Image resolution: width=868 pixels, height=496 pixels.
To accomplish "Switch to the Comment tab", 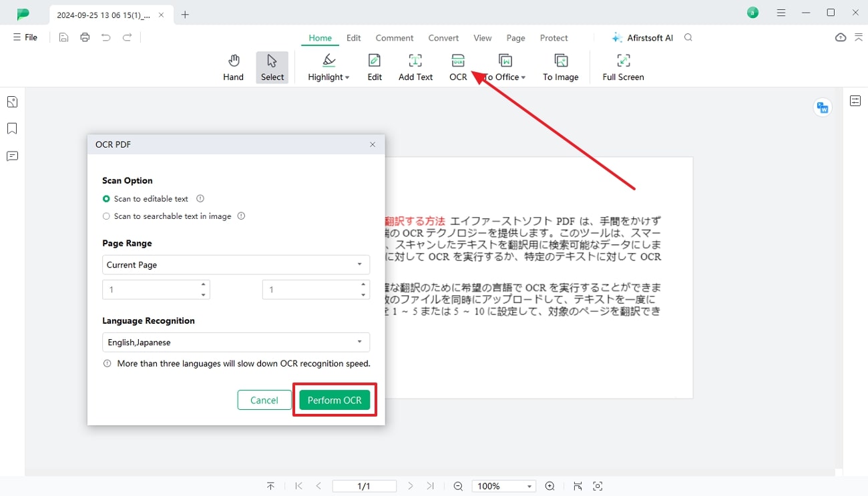I will [x=395, y=38].
